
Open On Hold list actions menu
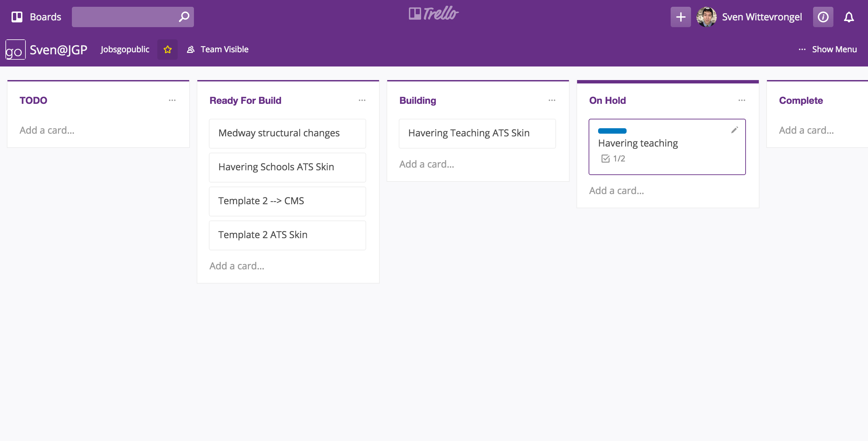(x=742, y=100)
